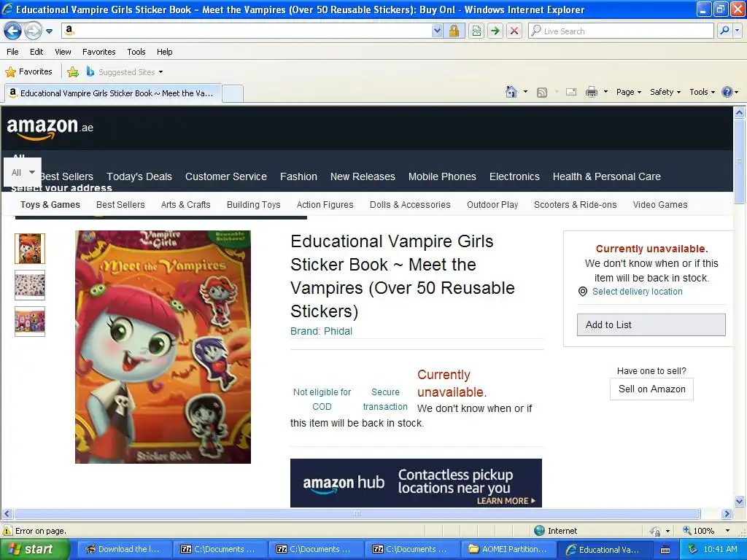Click the Live Search input box
This screenshot has width=747, height=560.
tap(621, 31)
